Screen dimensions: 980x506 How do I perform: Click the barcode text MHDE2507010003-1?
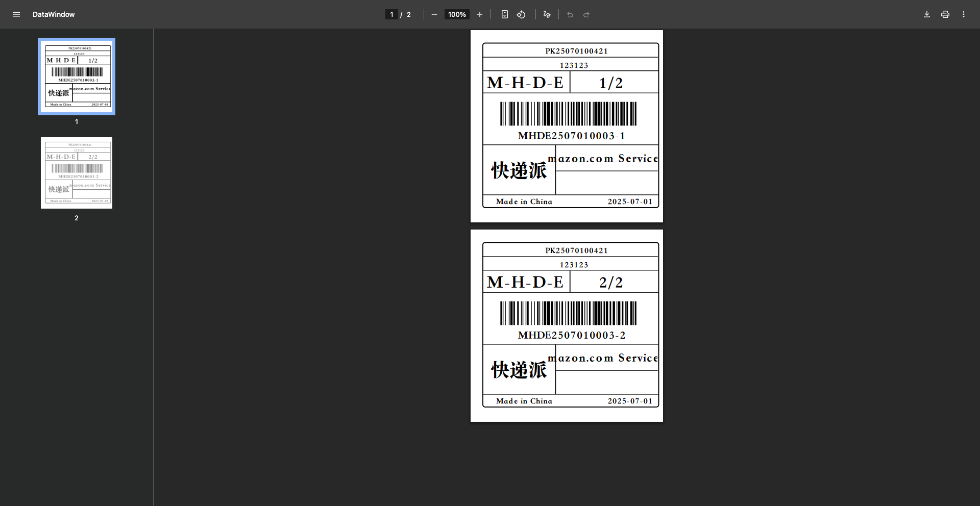(x=572, y=136)
